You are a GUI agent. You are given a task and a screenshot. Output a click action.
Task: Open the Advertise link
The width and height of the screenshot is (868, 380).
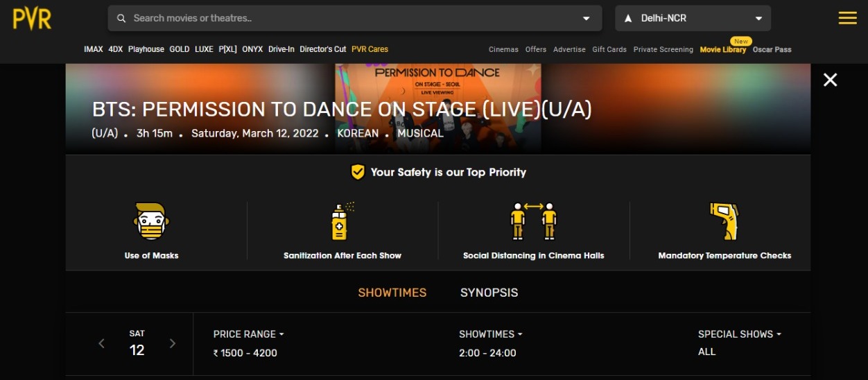click(x=569, y=50)
